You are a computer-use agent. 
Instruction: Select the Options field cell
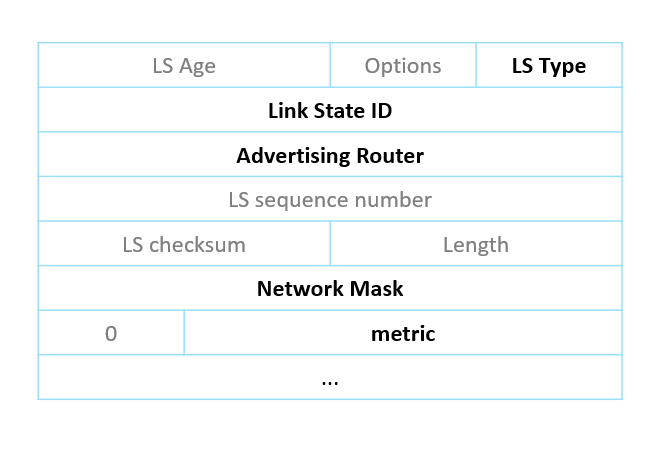click(403, 65)
